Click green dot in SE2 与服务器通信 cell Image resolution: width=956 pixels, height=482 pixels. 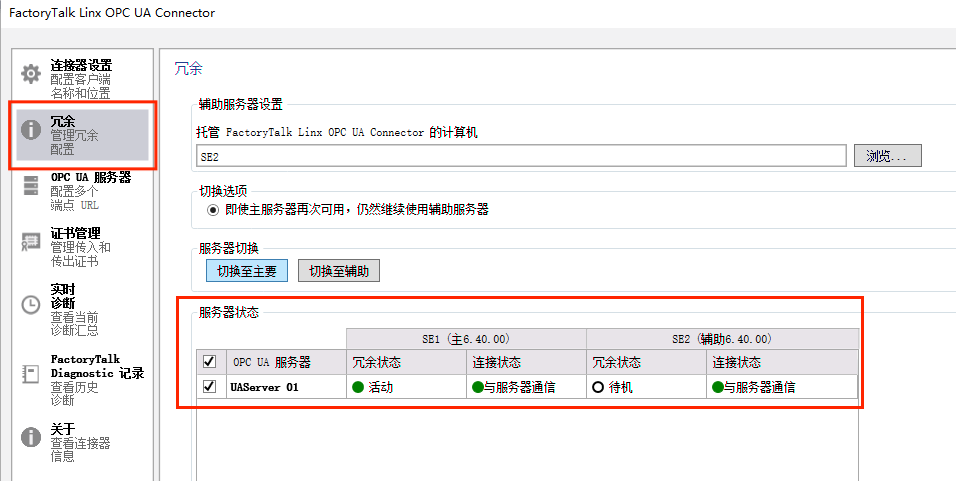pyautogui.click(x=718, y=387)
